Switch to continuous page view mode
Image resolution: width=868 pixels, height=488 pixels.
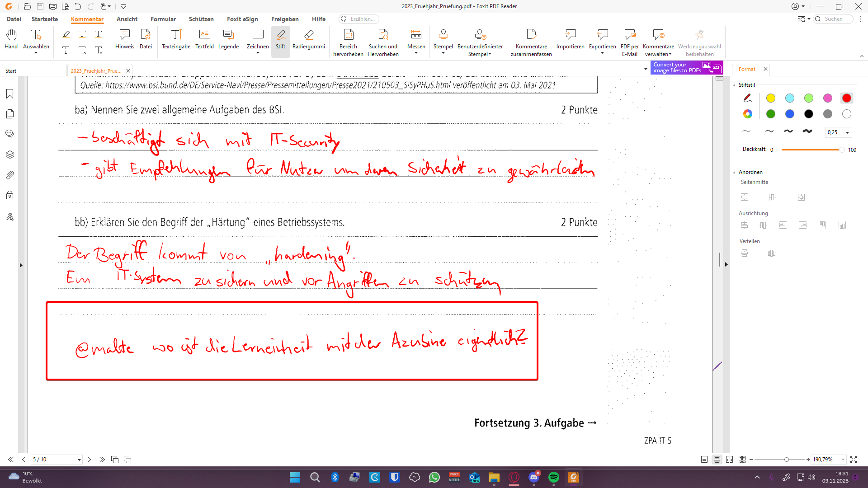(717, 460)
